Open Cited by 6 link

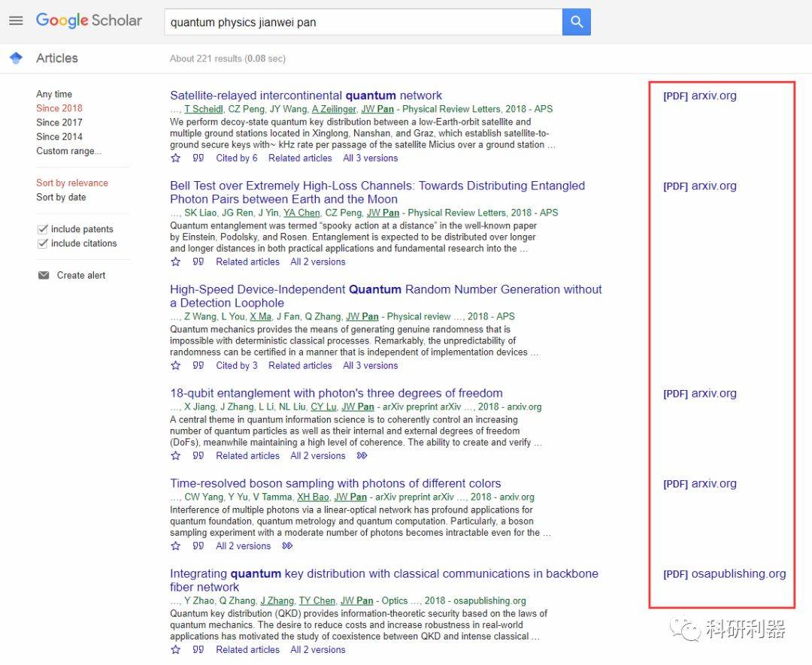tap(236, 158)
